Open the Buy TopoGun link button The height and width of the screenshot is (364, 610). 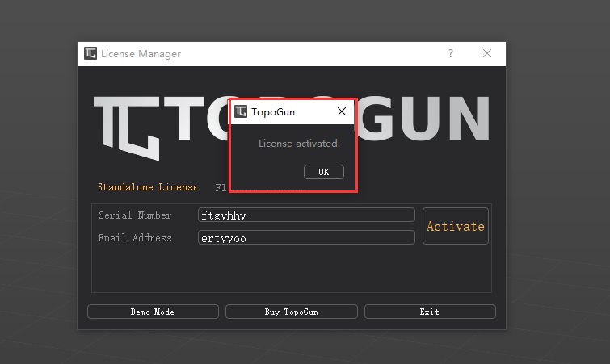point(292,312)
